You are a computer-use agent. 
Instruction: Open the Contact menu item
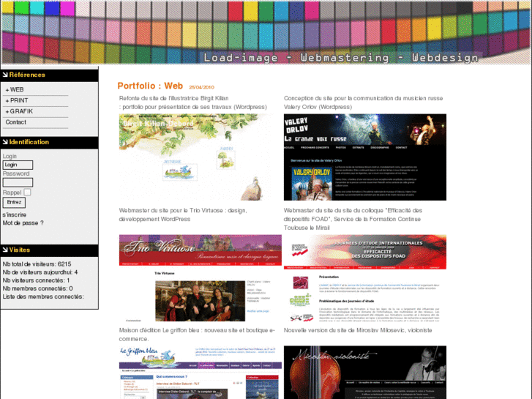pyautogui.click(x=15, y=122)
